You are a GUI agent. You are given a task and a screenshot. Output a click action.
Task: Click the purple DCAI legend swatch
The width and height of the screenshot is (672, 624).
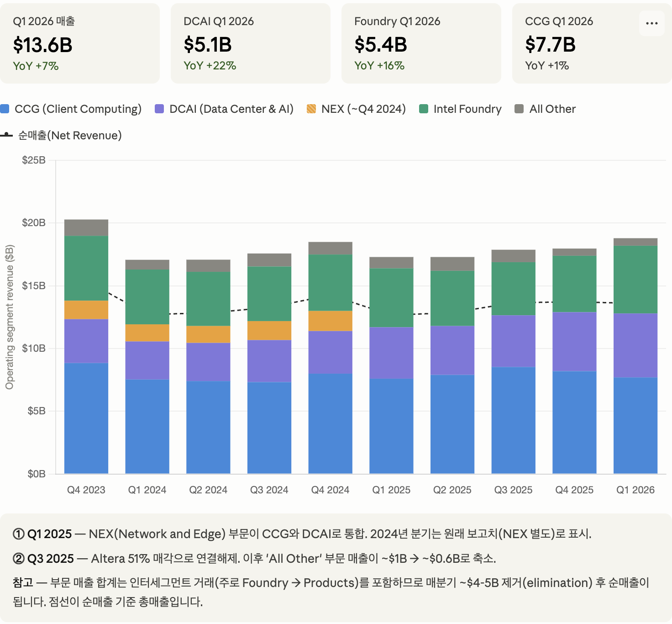pos(159,109)
